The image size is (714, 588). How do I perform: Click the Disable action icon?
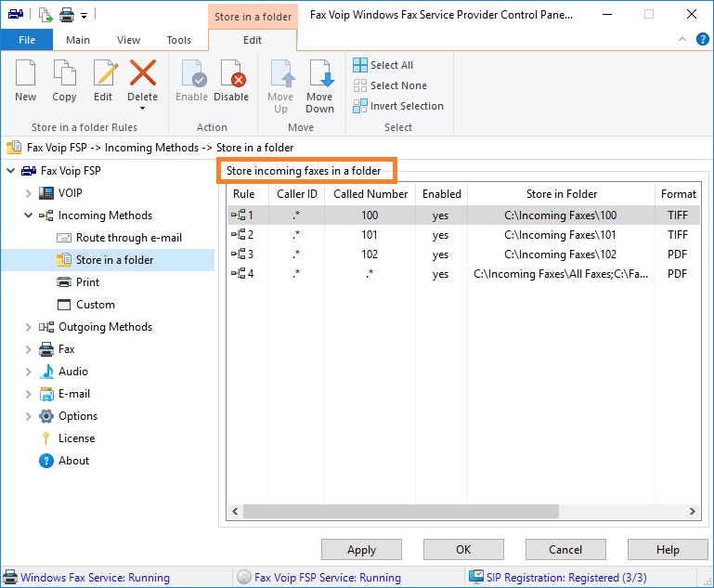[233, 72]
